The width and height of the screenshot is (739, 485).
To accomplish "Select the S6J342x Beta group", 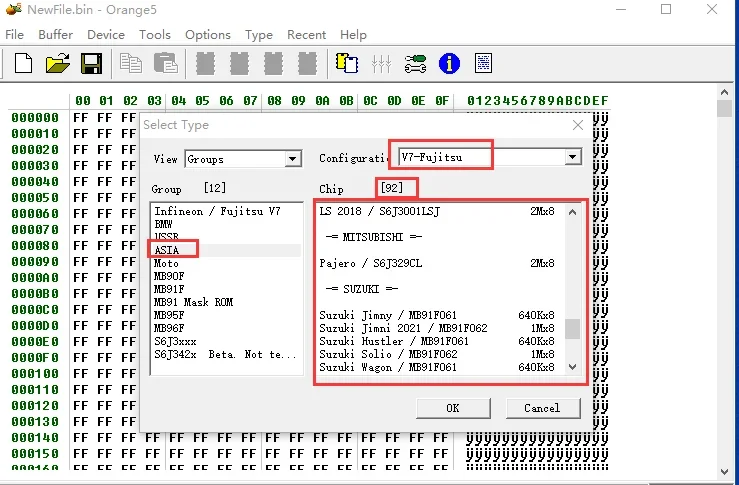I will (226, 354).
